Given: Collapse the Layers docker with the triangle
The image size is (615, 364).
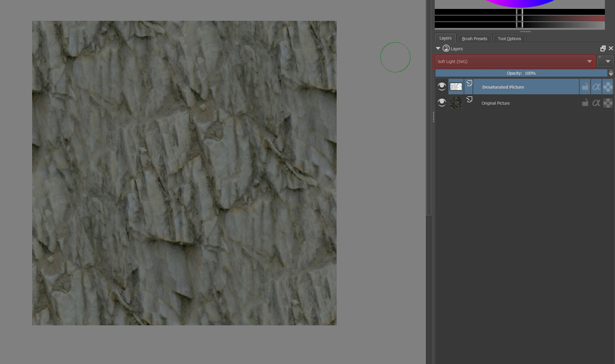Looking at the screenshot, I should [438, 48].
